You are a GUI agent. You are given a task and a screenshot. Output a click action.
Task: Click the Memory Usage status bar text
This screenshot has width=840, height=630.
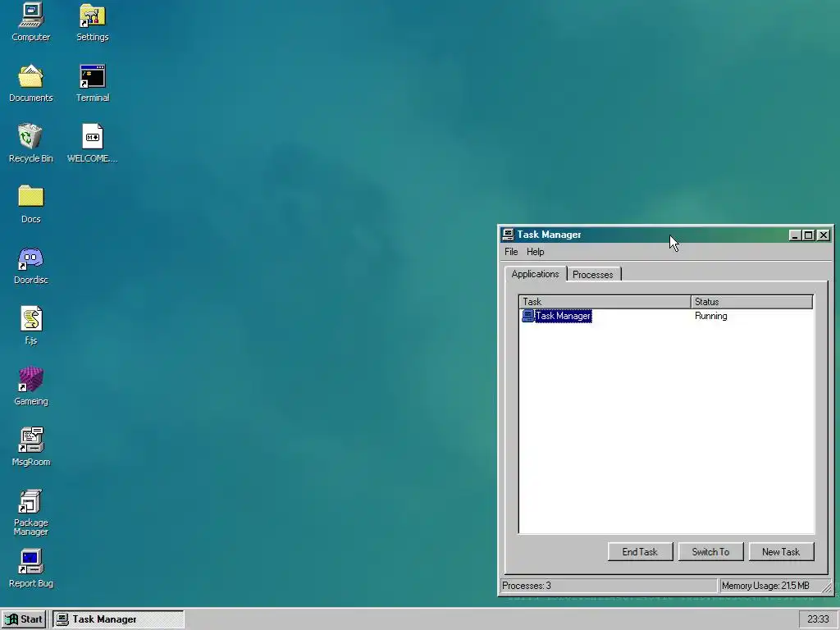pyautogui.click(x=765, y=586)
